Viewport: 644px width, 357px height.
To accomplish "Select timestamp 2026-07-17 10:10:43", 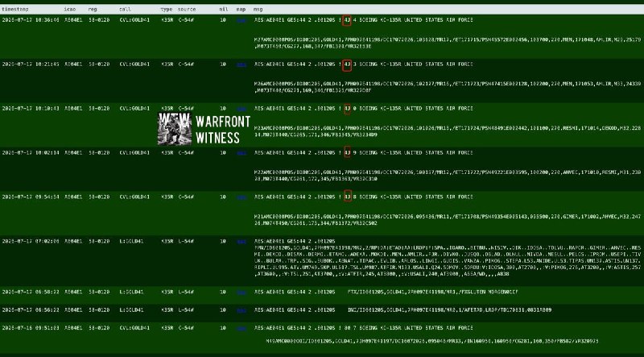I will (x=31, y=109).
